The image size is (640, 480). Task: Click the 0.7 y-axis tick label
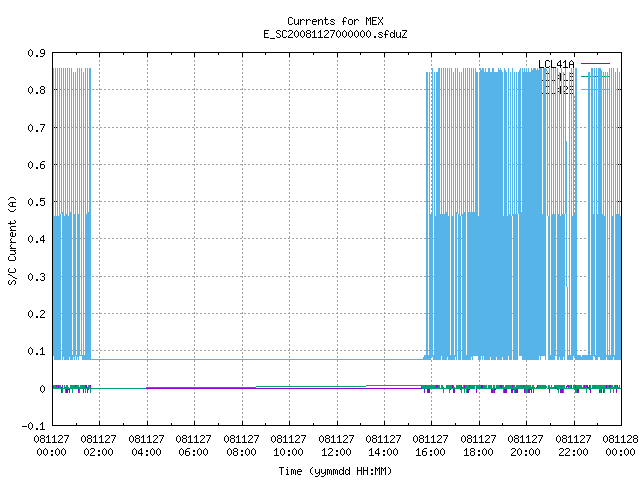pyautogui.click(x=37, y=128)
